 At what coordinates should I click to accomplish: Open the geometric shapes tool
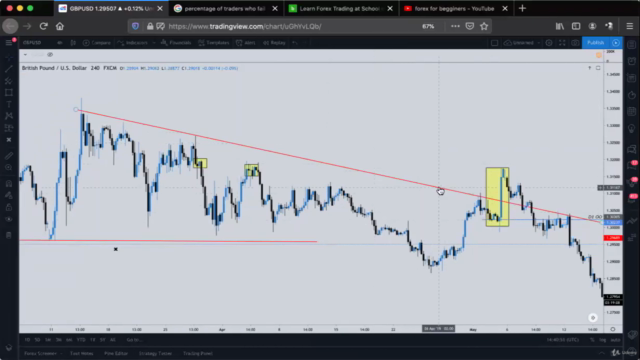tap(9, 92)
